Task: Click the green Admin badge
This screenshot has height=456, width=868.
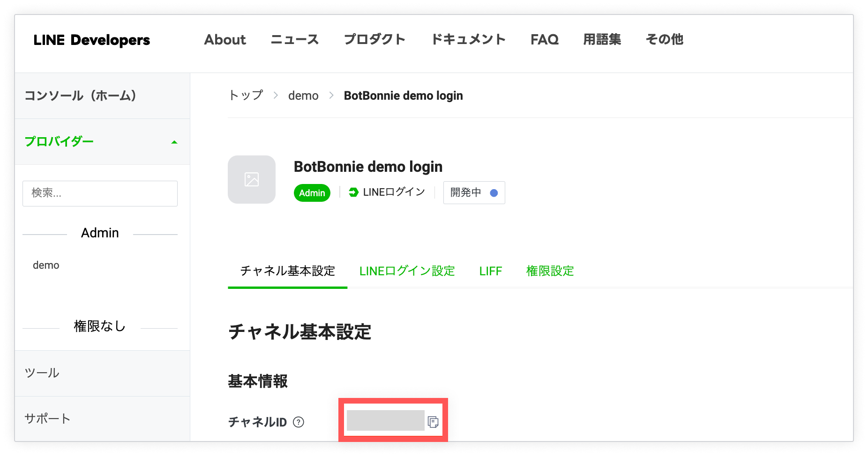Action: click(312, 193)
